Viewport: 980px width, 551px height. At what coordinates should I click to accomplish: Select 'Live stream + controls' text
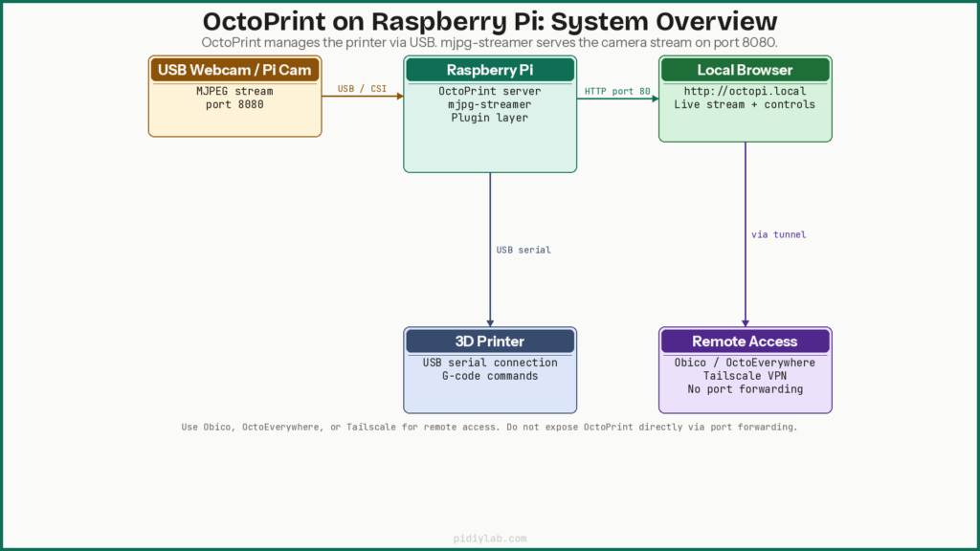coord(745,104)
